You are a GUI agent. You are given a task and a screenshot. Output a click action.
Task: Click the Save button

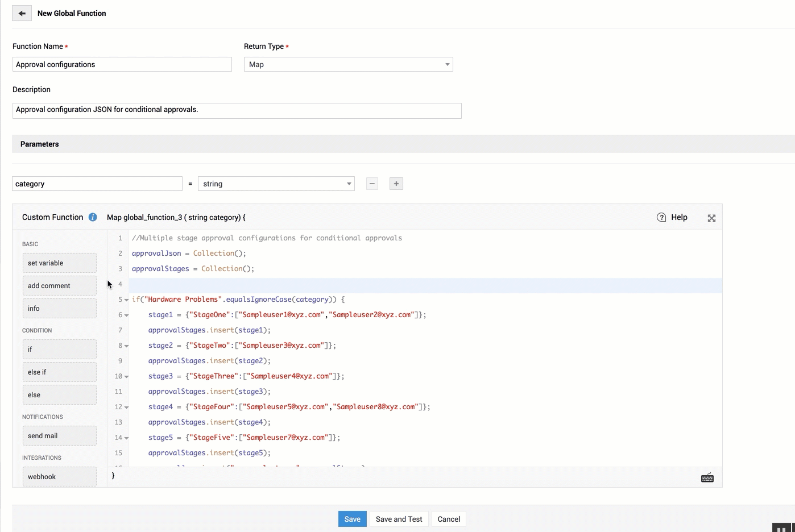click(352, 519)
